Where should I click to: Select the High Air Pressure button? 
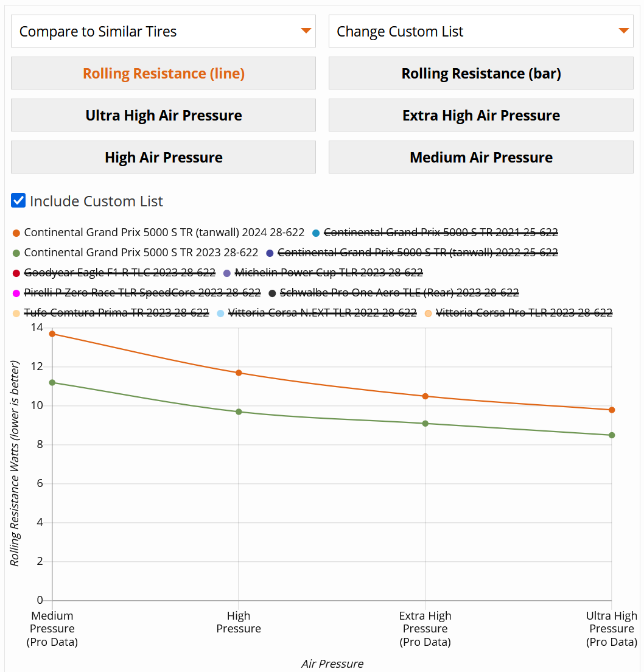coord(163,157)
